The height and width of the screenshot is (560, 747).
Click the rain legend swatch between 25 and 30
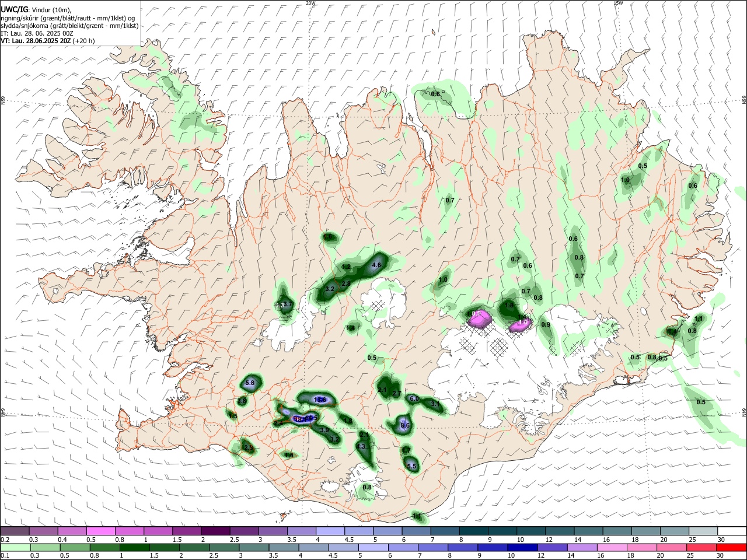point(701,547)
